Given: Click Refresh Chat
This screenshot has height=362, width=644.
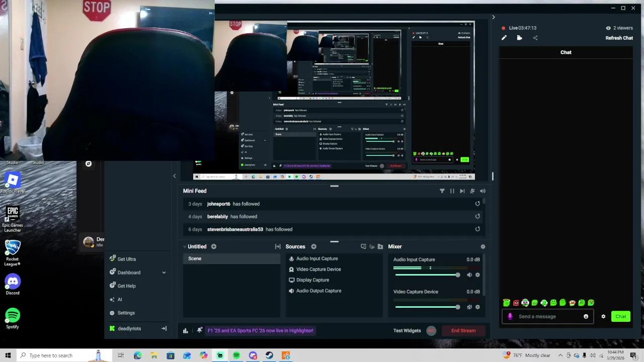Looking at the screenshot, I should (x=619, y=38).
